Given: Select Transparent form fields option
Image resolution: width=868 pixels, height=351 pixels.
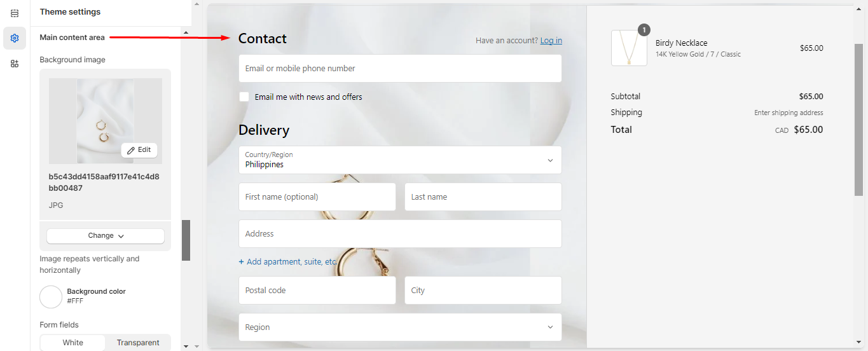Looking at the screenshot, I should [x=138, y=343].
